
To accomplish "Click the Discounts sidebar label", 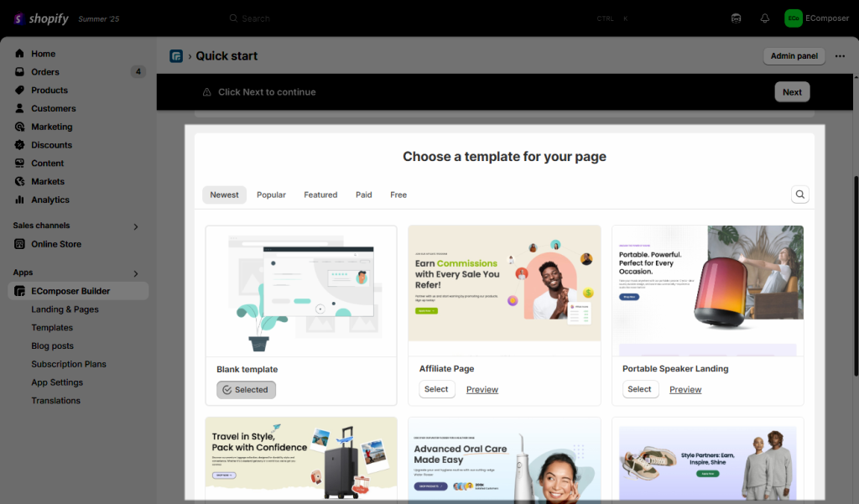I will (51, 145).
